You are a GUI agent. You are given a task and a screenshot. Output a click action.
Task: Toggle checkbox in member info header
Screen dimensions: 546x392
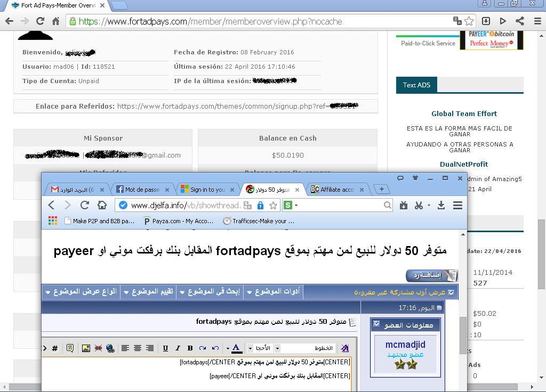tap(376, 324)
